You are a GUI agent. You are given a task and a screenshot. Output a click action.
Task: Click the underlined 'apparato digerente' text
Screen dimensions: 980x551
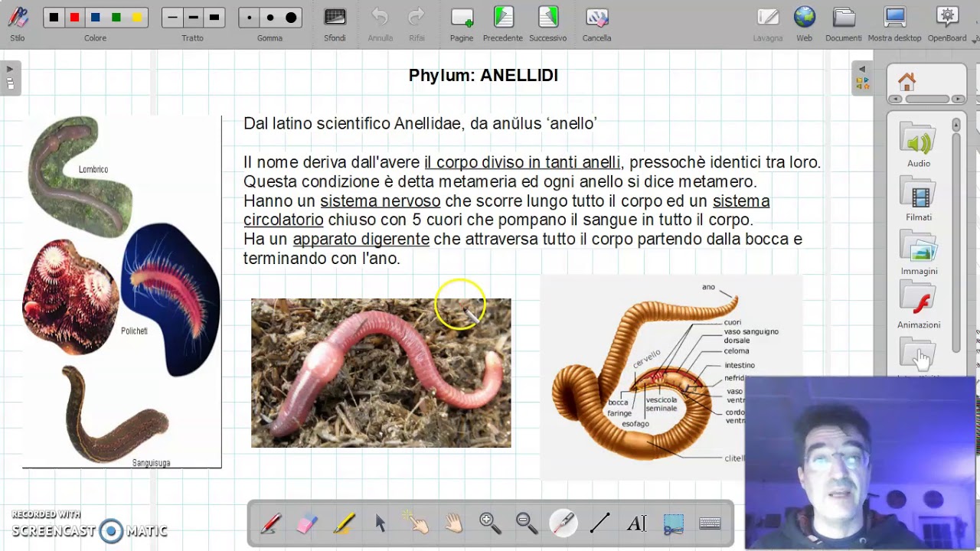(x=361, y=240)
